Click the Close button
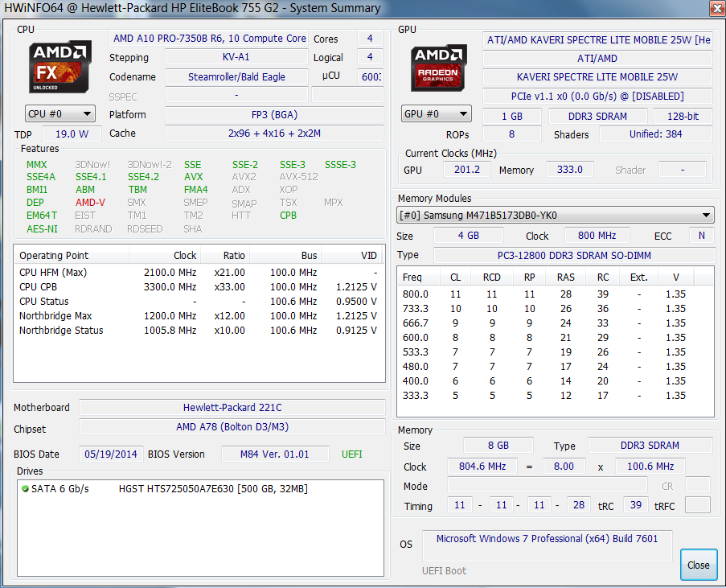The width and height of the screenshot is (726, 588). pyautogui.click(x=698, y=565)
